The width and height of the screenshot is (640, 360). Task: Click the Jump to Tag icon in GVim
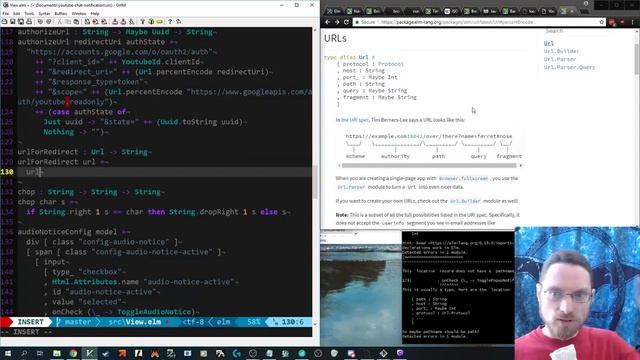point(160,21)
